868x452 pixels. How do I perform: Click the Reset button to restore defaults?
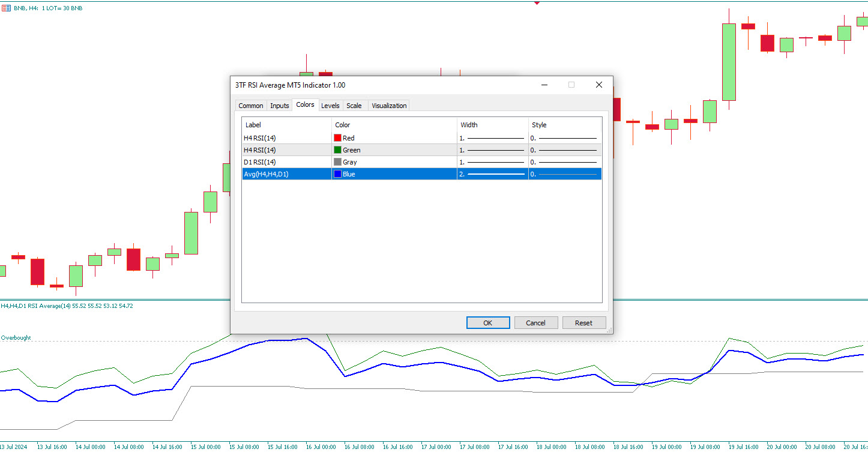[x=583, y=322]
